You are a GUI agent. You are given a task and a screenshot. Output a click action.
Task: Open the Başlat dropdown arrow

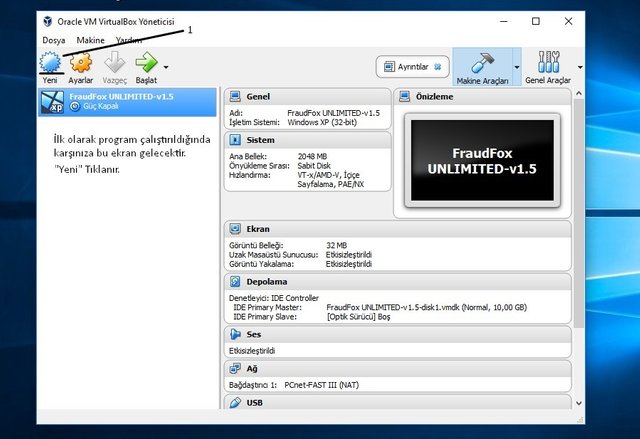pos(166,67)
